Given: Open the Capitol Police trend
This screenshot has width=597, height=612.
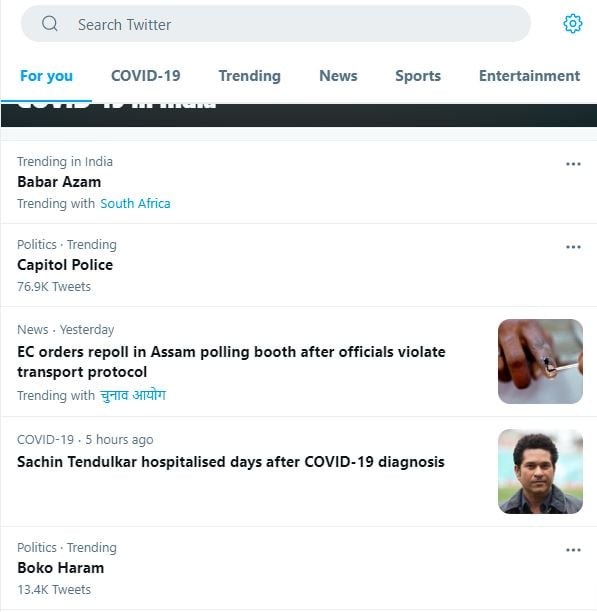Looking at the screenshot, I should 65,265.
